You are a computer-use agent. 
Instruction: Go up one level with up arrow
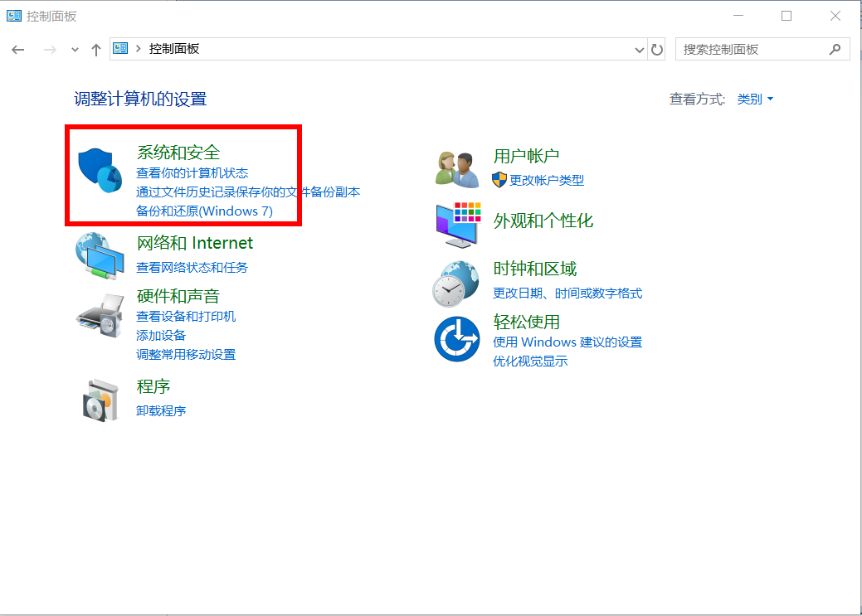pos(96,50)
